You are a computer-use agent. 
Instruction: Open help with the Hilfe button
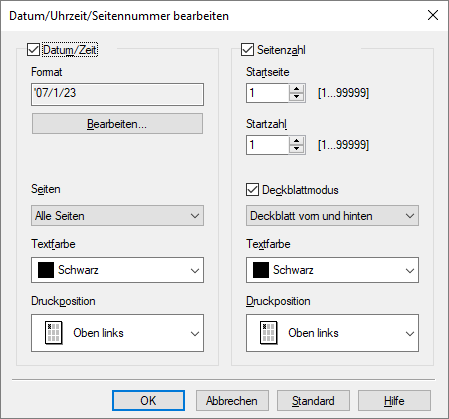pos(394,401)
